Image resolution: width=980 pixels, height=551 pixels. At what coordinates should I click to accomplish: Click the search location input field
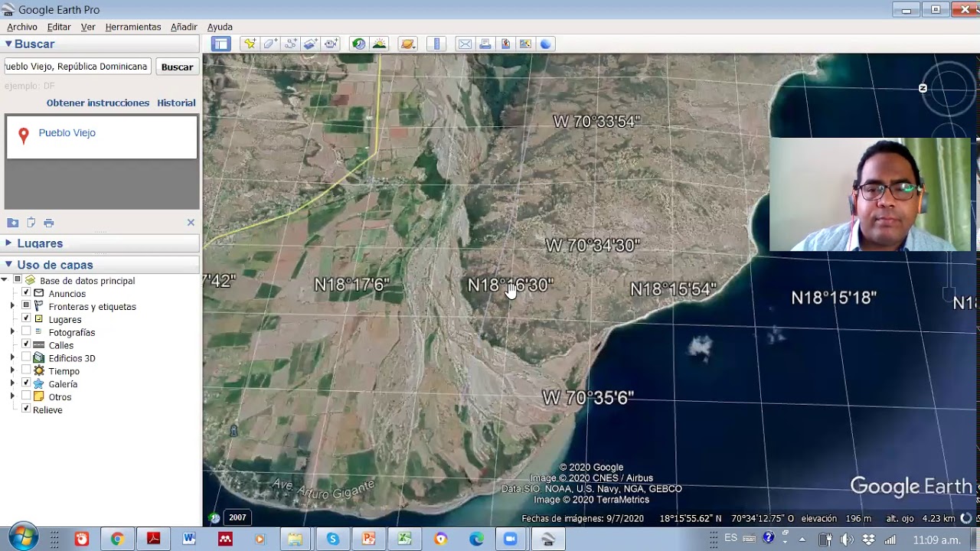point(77,67)
